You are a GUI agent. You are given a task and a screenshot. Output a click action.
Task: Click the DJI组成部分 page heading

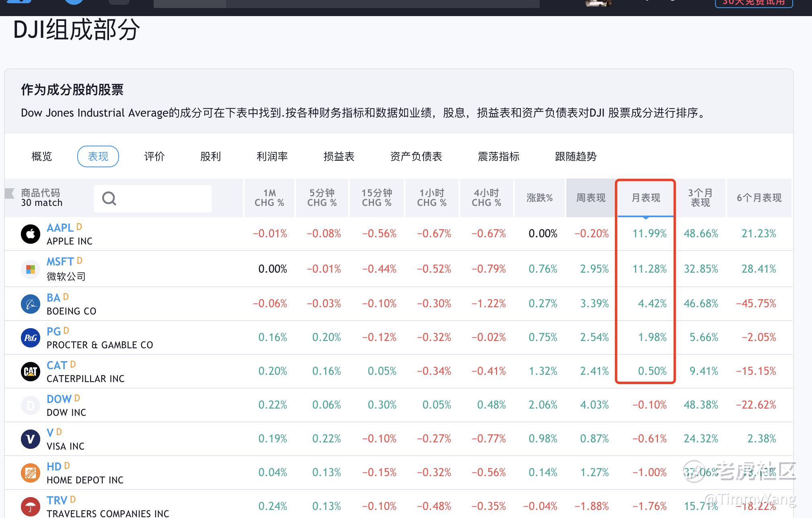click(76, 30)
